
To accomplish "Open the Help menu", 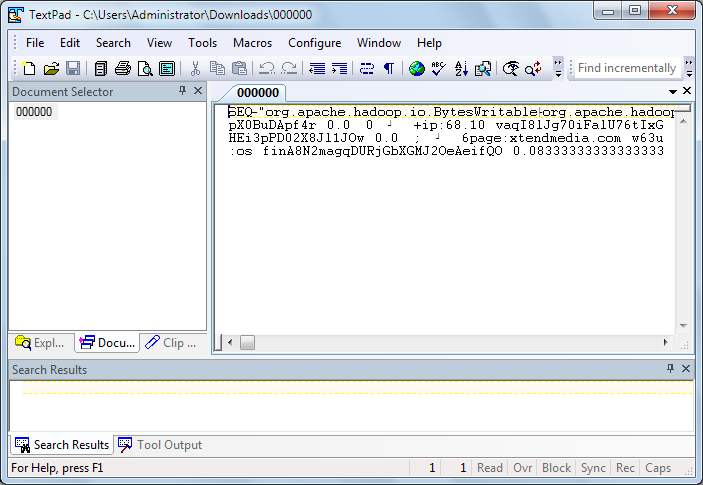I will pyautogui.click(x=429, y=43).
